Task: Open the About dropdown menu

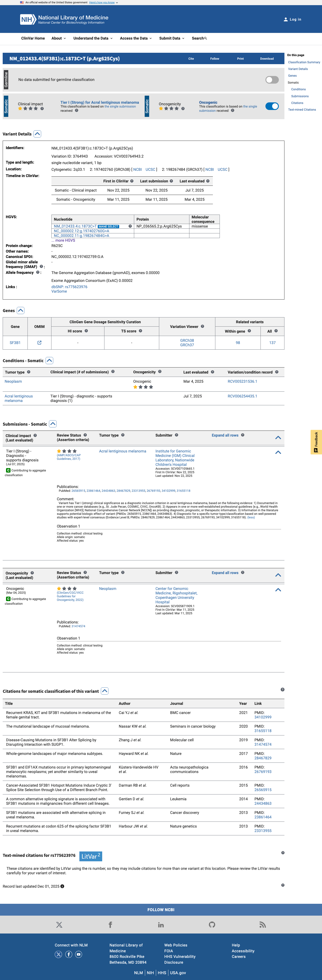Action: pyautogui.click(x=59, y=38)
